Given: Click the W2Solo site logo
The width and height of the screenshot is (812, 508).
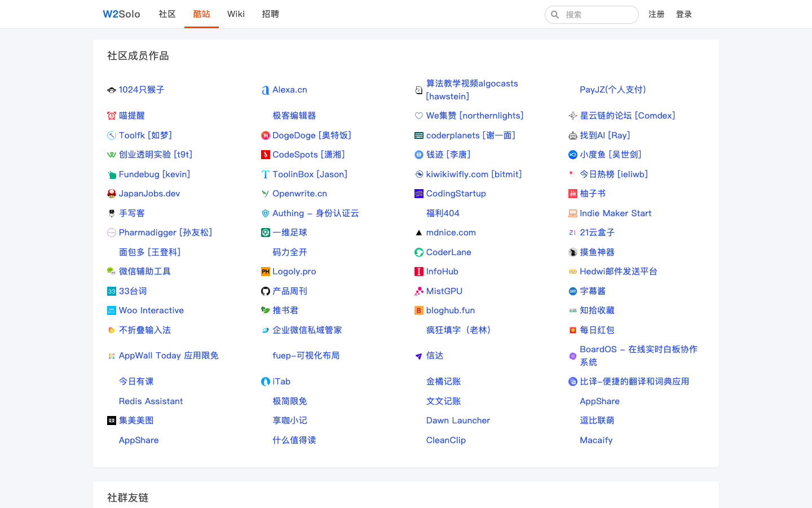Looking at the screenshot, I should (121, 14).
